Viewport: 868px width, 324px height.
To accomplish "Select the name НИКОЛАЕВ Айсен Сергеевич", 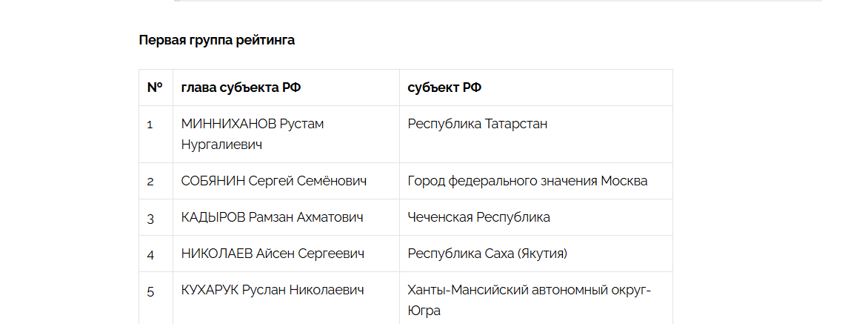I will coord(273,254).
